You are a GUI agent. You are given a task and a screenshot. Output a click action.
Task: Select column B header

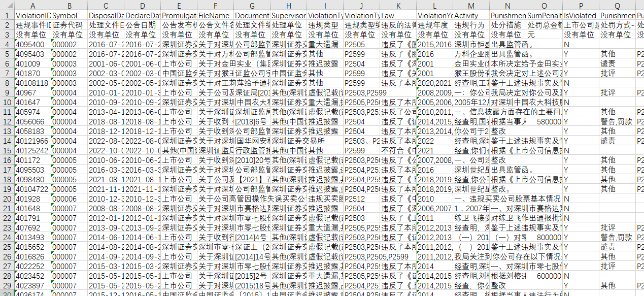pyautogui.click(x=69, y=6)
